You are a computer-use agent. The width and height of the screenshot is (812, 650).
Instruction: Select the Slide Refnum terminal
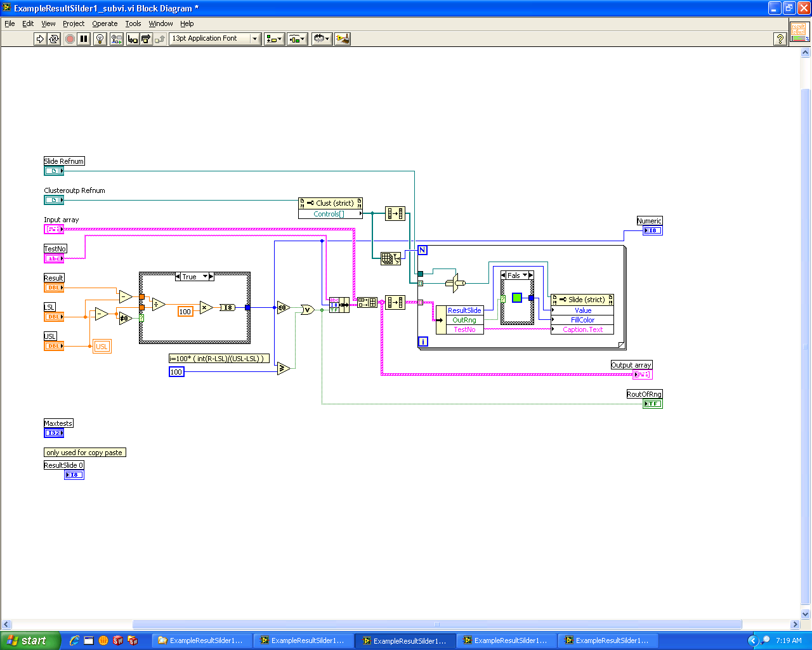pos(54,171)
